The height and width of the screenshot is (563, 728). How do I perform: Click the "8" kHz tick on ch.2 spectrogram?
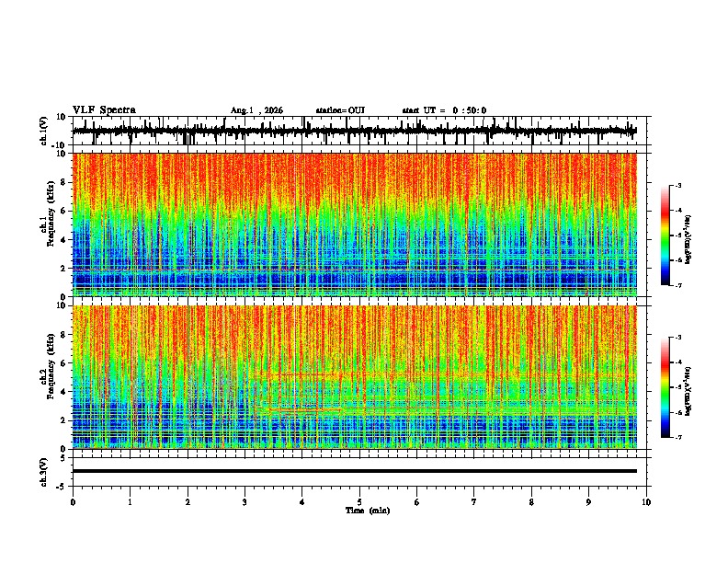tap(64, 335)
